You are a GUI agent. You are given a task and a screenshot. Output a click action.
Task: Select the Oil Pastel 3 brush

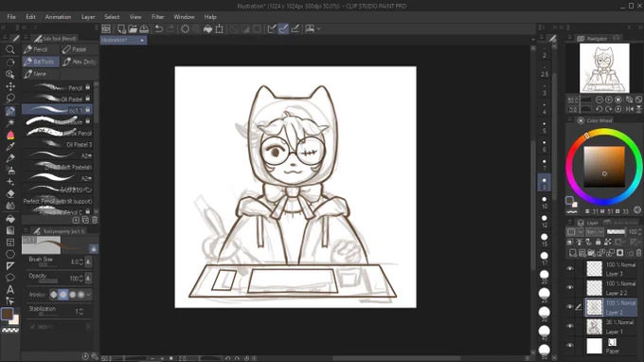pyautogui.click(x=58, y=144)
